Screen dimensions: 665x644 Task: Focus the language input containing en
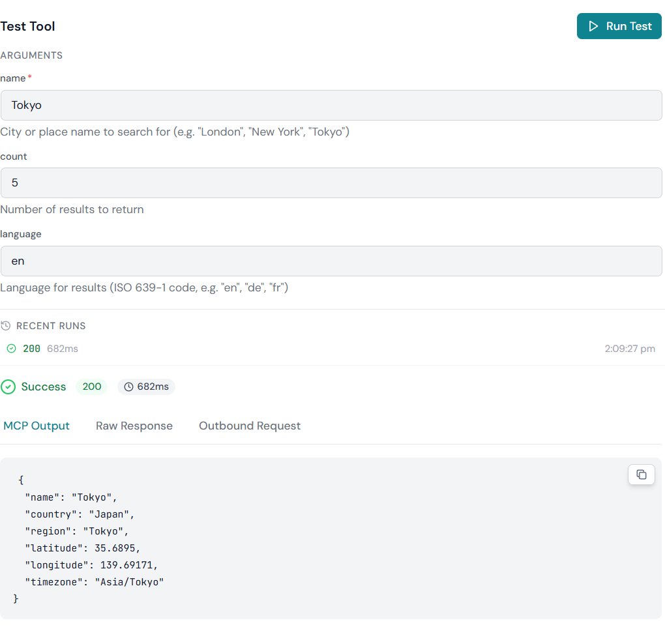(331, 261)
